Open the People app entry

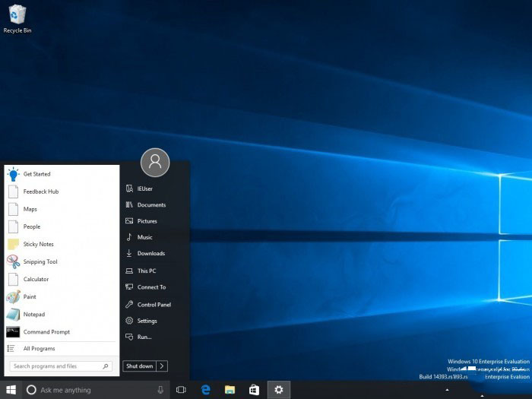[x=62, y=226]
